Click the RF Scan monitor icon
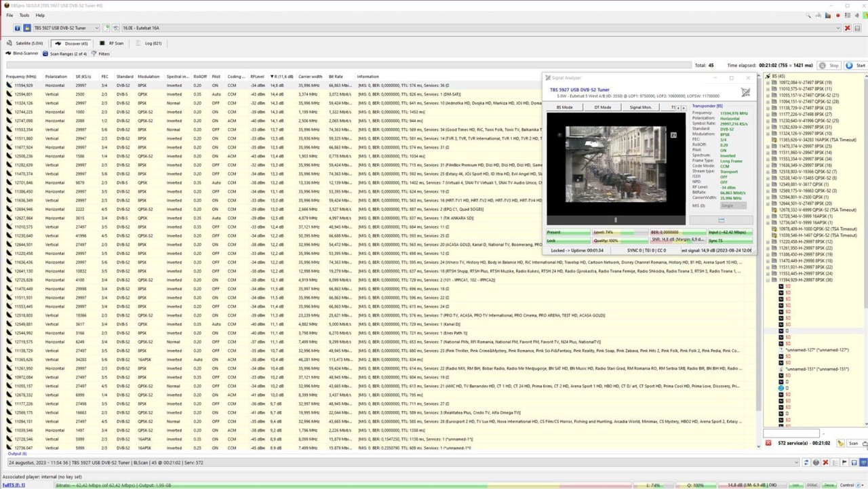The height and width of the screenshot is (489, 868). [102, 43]
